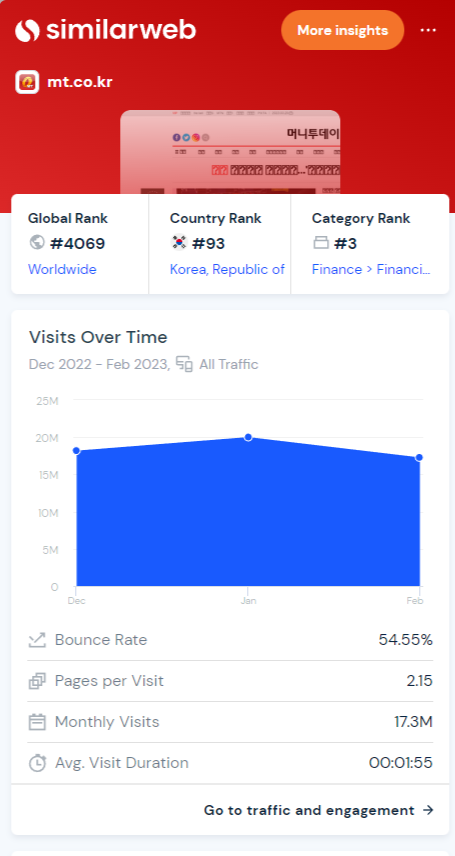The height and width of the screenshot is (856, 455).
Task: Click the #3 category rank value
Action: pyautogui.click(x=345, y=243)
